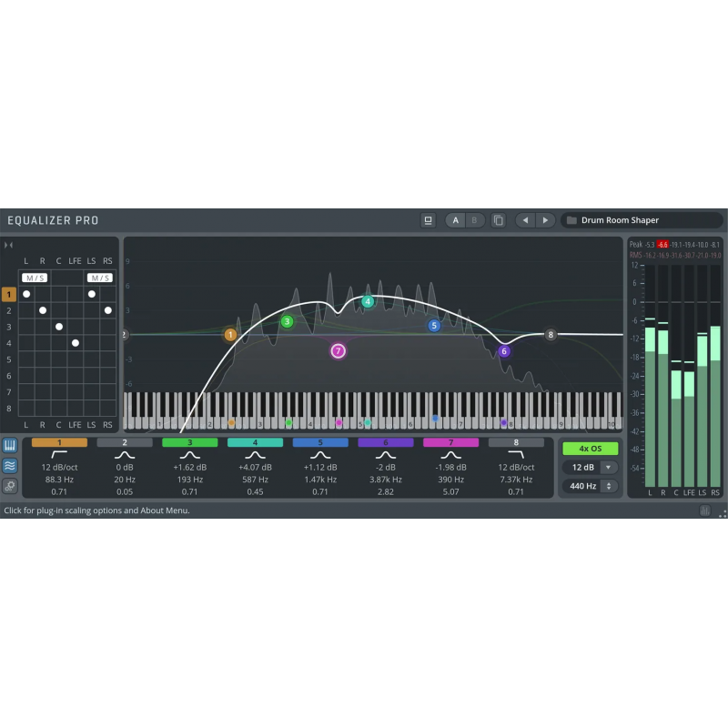This screenshot has height=728, width=728.
Task: Toggle row 2 routing for RS channel
Action: pyautogui.click(x=107, y=310)
